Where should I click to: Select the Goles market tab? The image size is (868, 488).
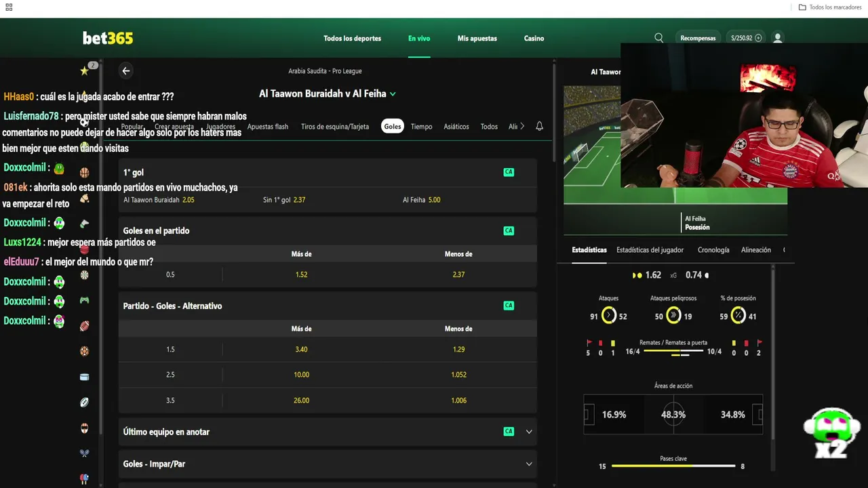coord(393,127)
